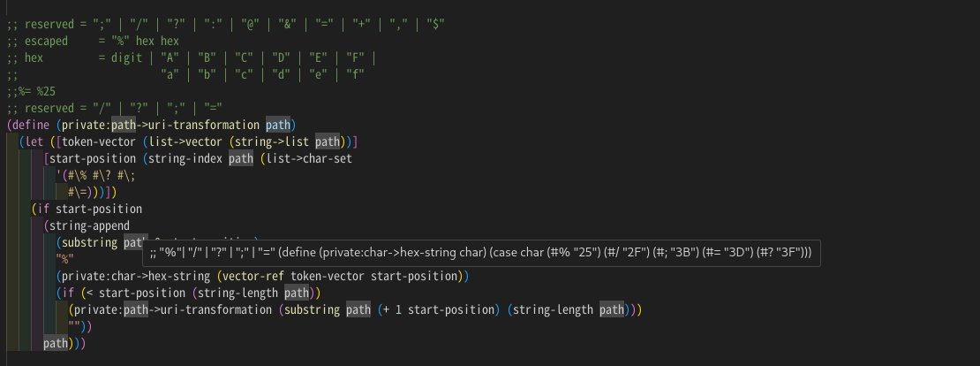This screenshot has height=366, width=980.
Task: Click the define keyword of the function
Action: (x=31, y=125)
